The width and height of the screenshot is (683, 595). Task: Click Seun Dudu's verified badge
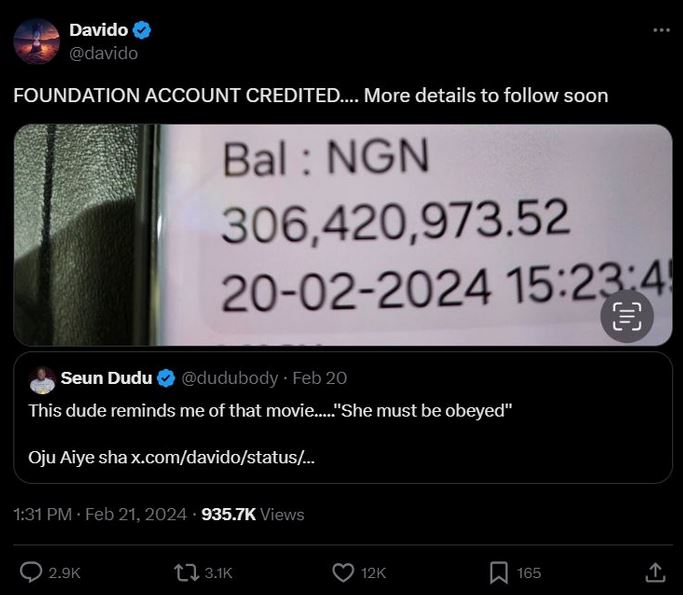[x=166, y=378]
